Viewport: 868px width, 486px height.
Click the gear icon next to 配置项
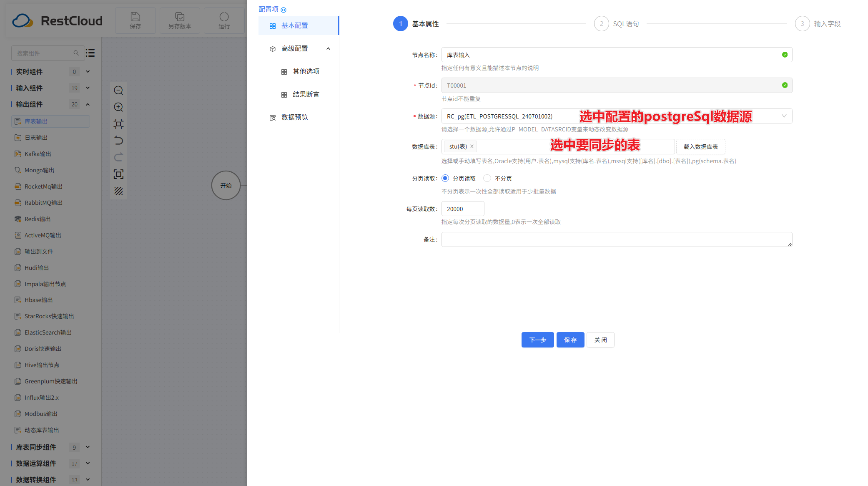[284, 10]
